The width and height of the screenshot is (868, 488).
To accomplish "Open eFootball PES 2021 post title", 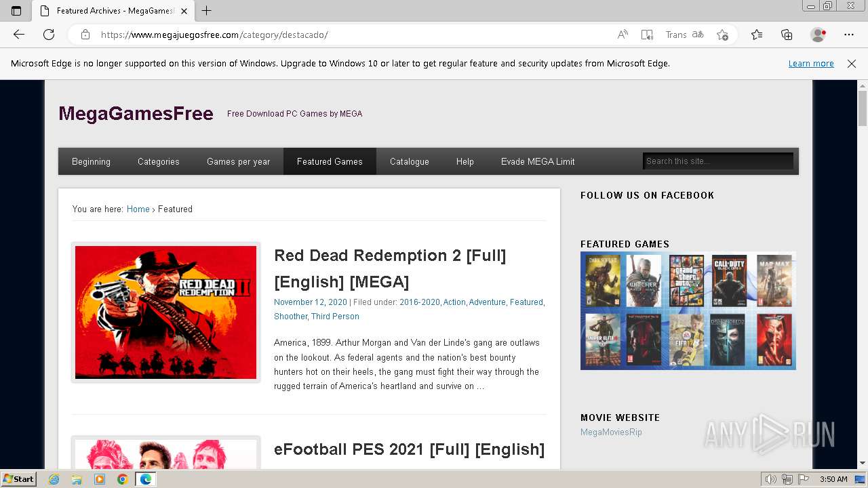I will tap(409, 449).
